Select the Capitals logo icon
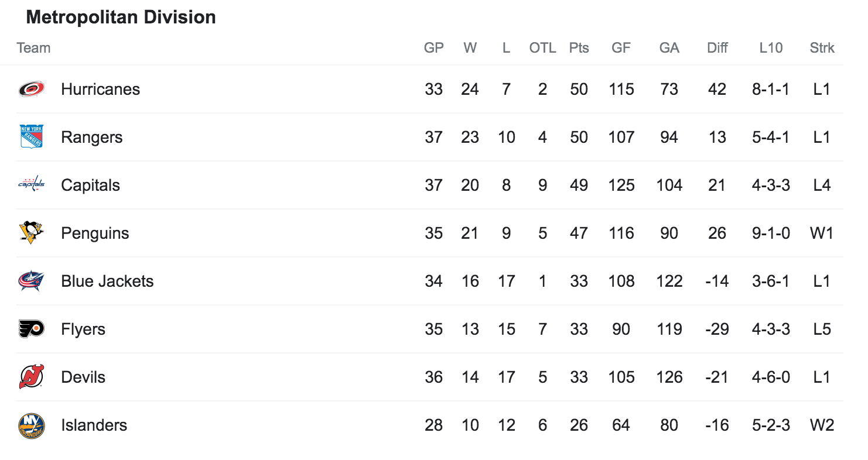 [31, 185]
